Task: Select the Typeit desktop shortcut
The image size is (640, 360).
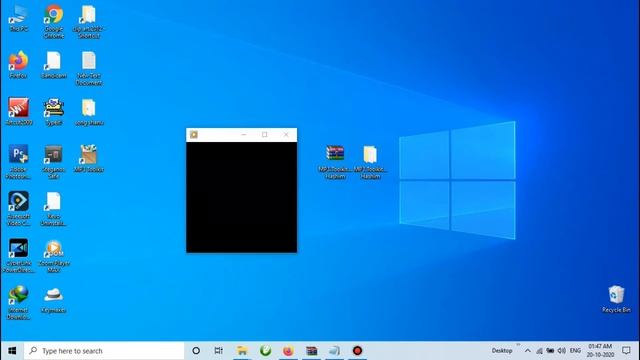Action: click(53, 111)
